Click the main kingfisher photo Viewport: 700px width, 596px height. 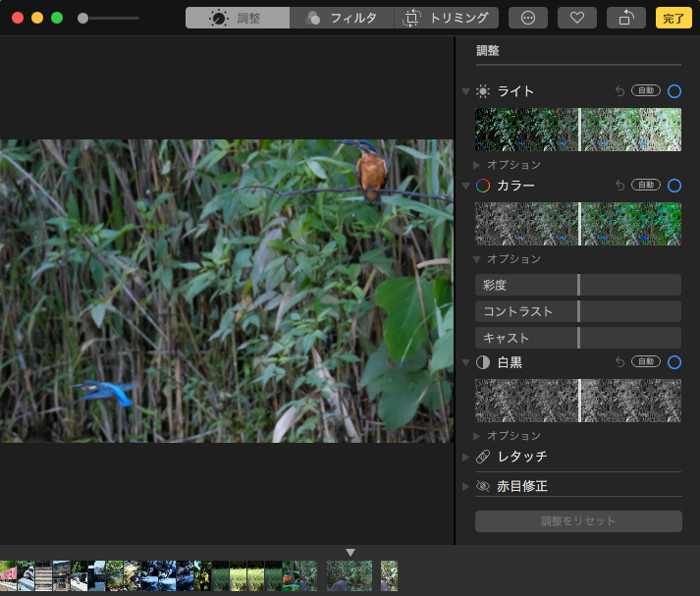[227, 291]
